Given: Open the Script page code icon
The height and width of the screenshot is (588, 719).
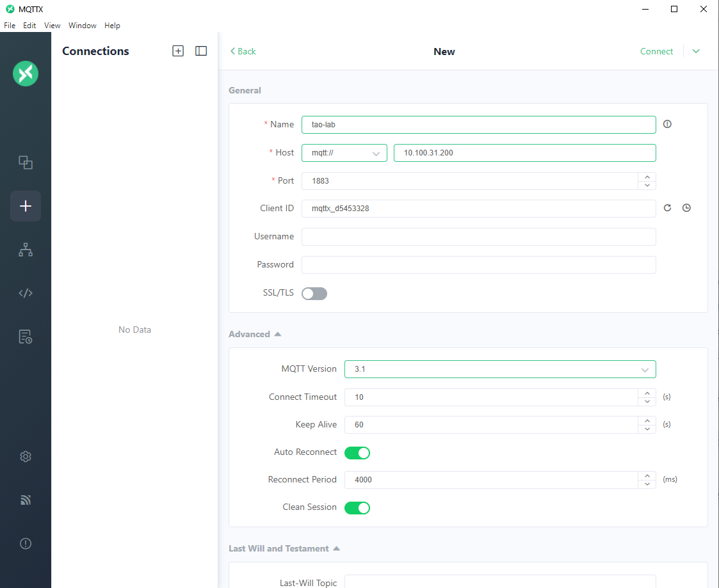Looking at the screenshot, I should tap(26, 293).
